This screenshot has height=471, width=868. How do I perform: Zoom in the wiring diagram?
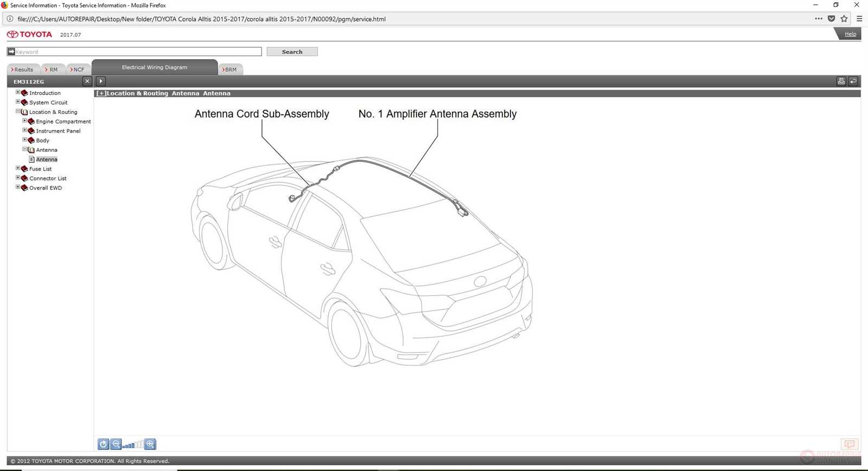coord(150,444)
